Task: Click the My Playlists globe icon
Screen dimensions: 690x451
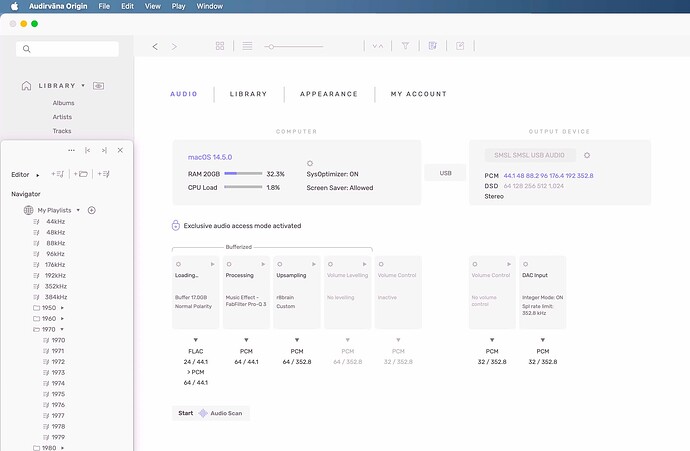Action: (x=29, y=210)
